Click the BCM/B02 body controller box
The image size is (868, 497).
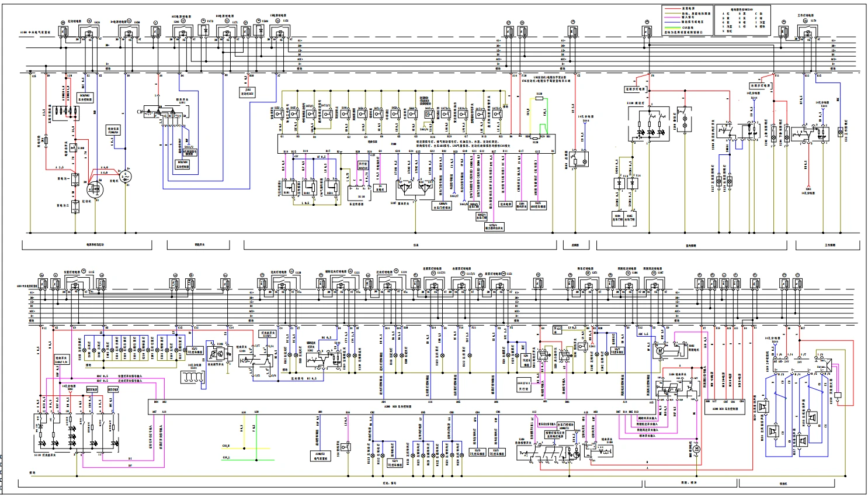coord(85,96)
